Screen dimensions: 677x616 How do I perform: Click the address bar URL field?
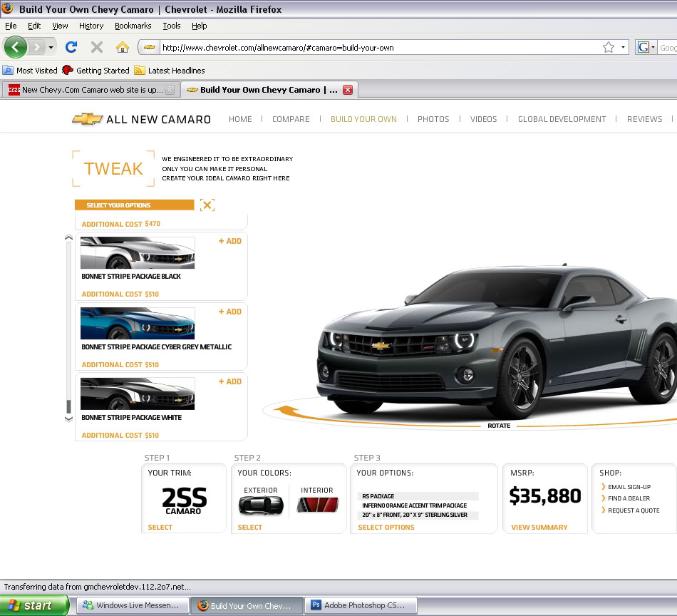pyautogui.click(x=380, y=48)
